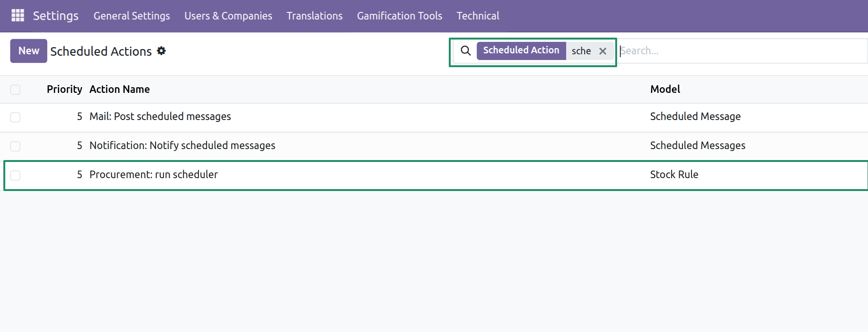Click Scheduled Message model cell
Image resolution: width=868 pixels, height=332 pixels.
point(695,116)
